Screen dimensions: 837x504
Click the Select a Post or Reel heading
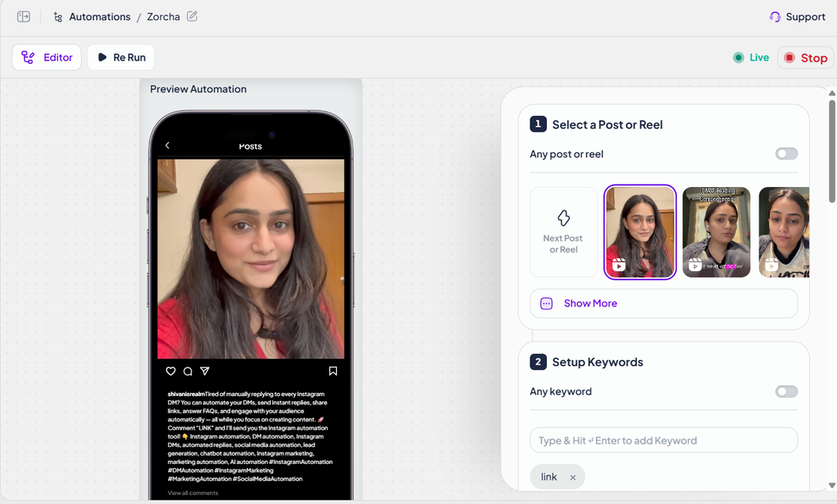click(x=607, y=125)
